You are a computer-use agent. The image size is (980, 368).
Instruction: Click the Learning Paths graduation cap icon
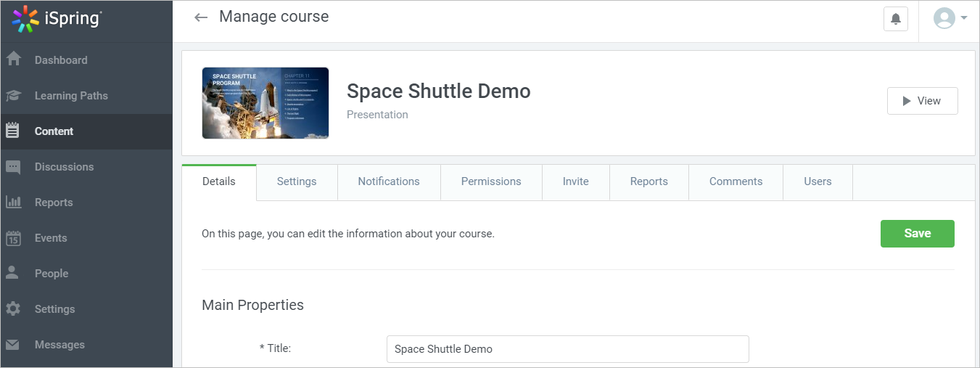click(x=13, y=96)
